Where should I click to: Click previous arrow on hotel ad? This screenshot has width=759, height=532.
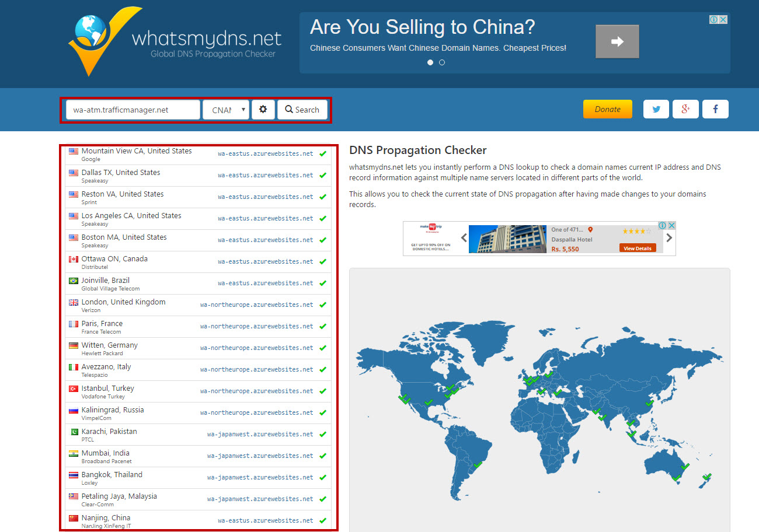coord(464,237)
